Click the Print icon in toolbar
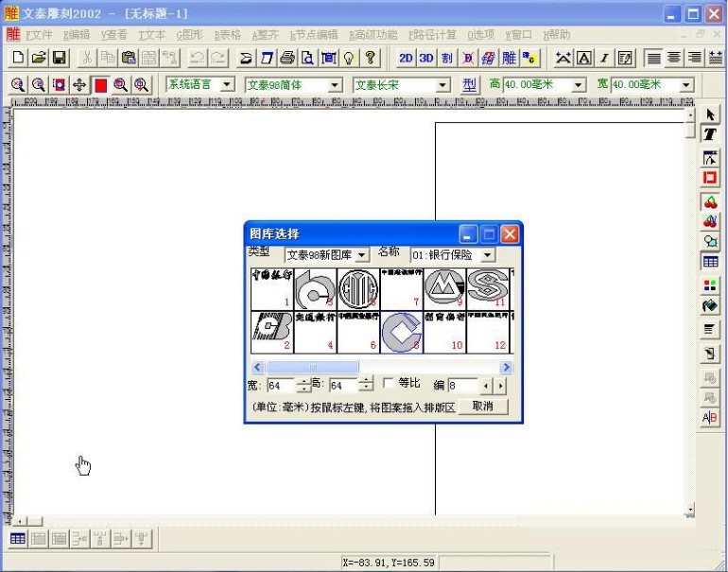Viewport: 728px width, 572px height. tap(286, 59)
